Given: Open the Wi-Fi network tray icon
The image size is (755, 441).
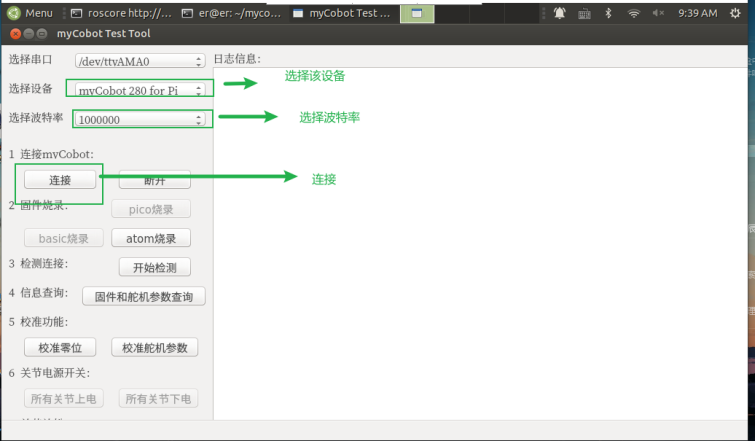Looking at the screenshot, I should pyautogui.click(x=634, y=13).
